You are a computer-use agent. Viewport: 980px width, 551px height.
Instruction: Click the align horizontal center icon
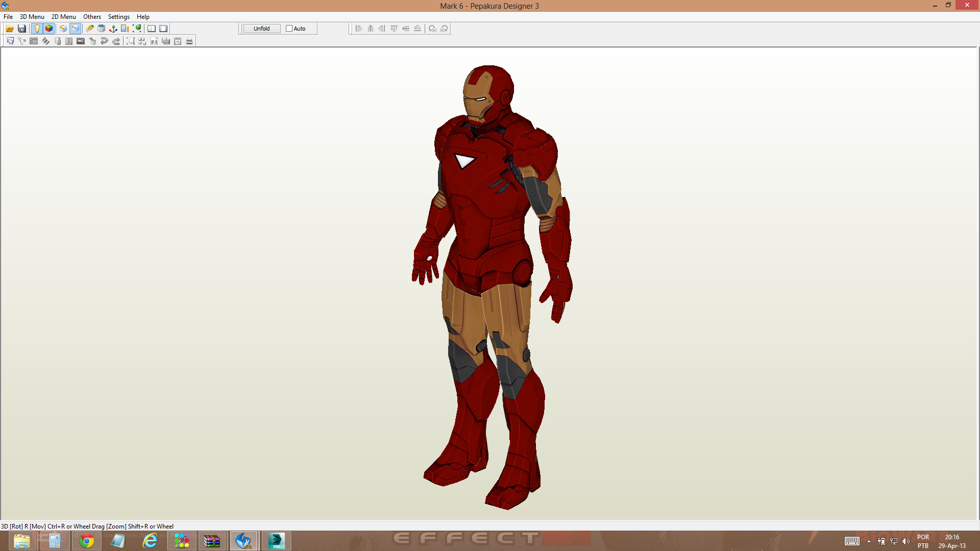coord(371,29)
